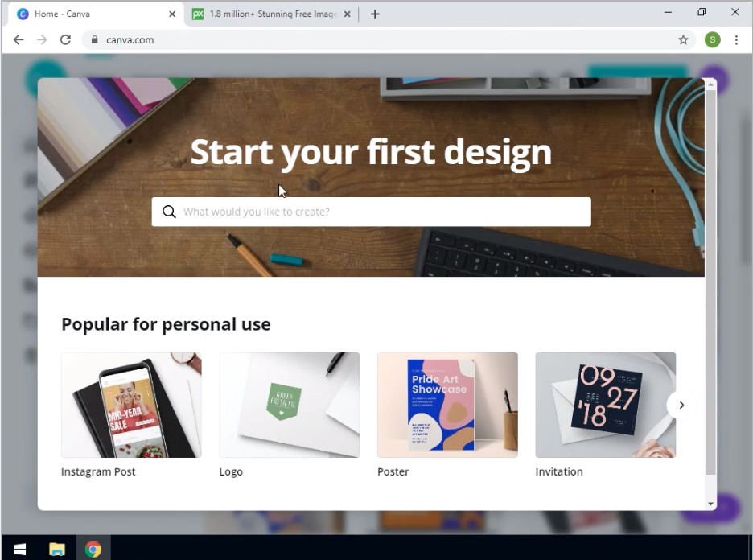Open a new browser tab

[x=375, y=14]
